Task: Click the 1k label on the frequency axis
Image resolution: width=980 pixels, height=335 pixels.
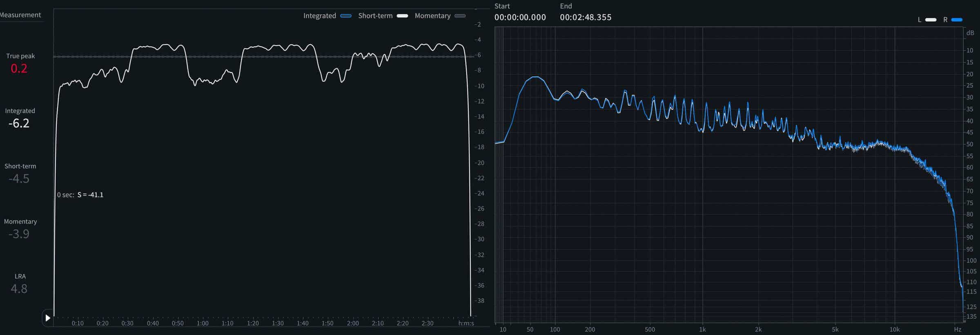Action: [702, 329]
